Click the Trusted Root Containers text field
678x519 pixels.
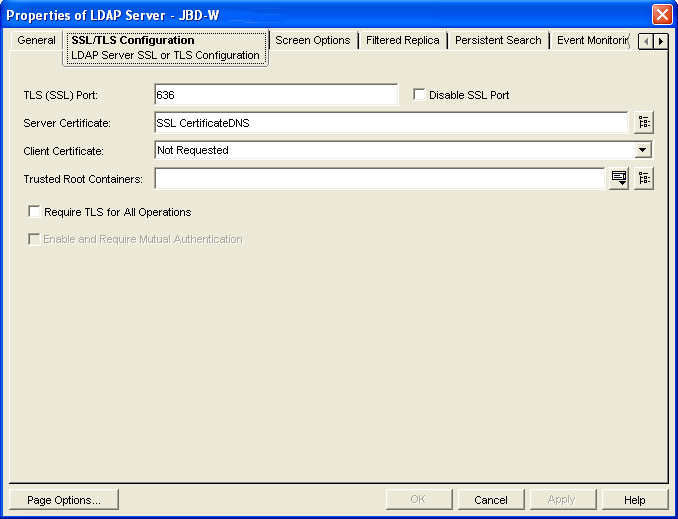pyautogui.click(x=380, y=179)
